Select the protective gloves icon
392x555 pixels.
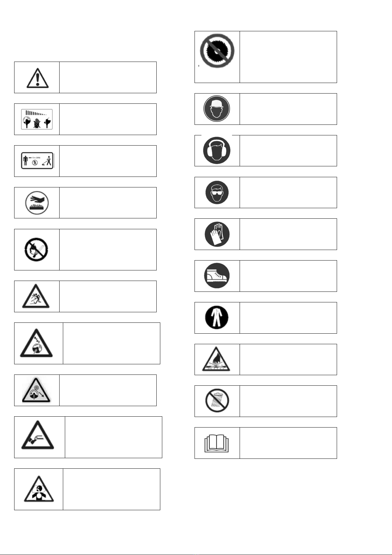tap(217, 234)
